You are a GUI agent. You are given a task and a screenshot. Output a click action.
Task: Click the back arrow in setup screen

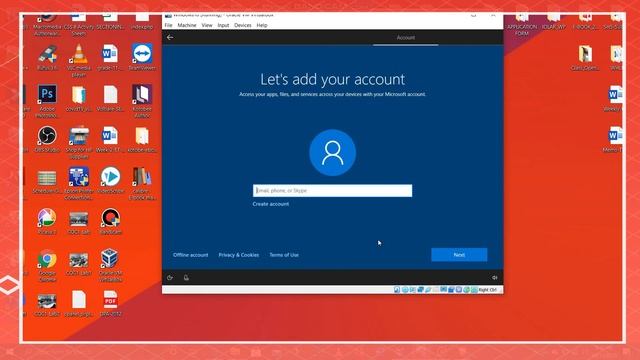[x=170, y=38]
